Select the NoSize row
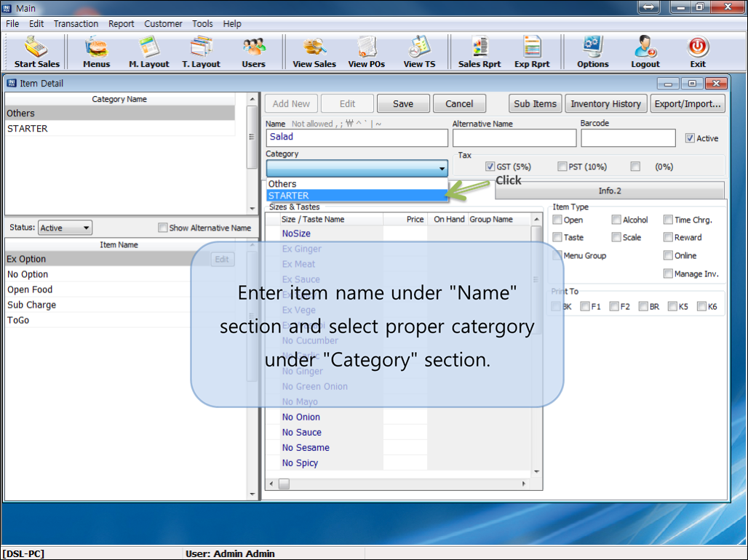The height and width of the screenshot is (560, 748). [x=398, y=233]
